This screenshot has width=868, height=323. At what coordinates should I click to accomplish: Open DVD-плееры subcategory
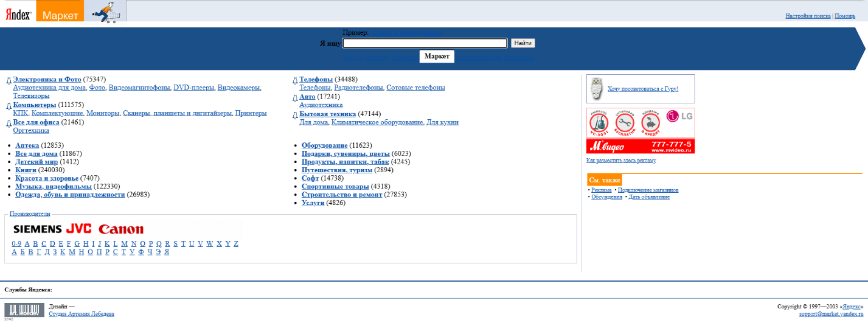coord(193,88)
